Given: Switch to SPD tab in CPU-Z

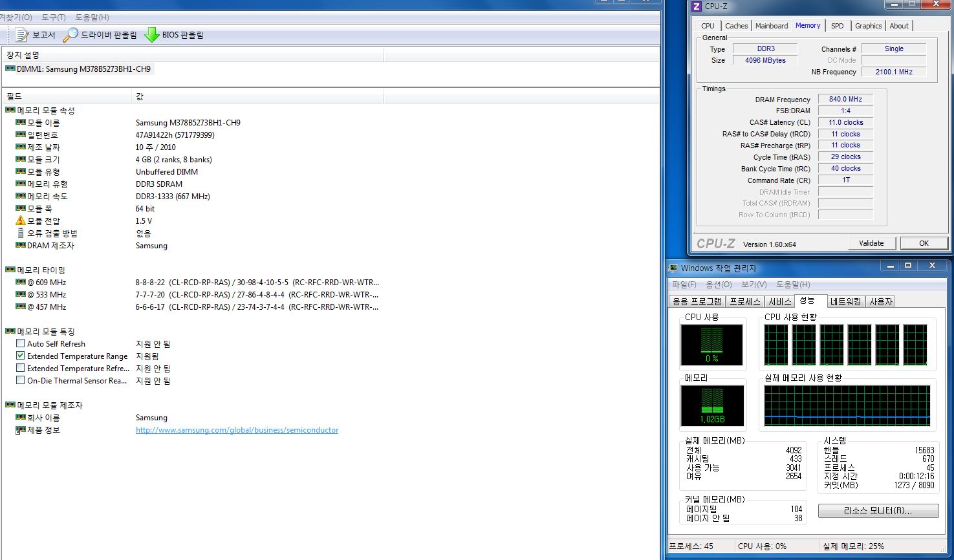Looking at the screenshot, I should pos(838,26).
